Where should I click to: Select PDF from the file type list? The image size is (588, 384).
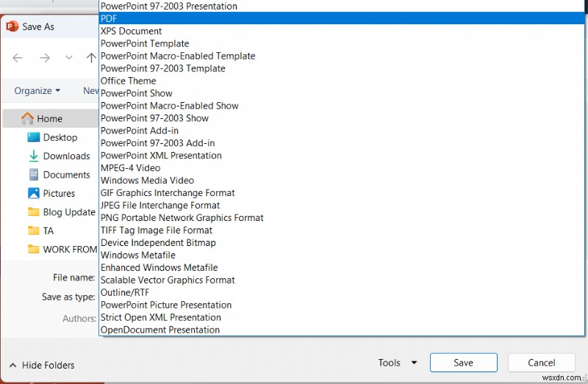coord(342,18)
